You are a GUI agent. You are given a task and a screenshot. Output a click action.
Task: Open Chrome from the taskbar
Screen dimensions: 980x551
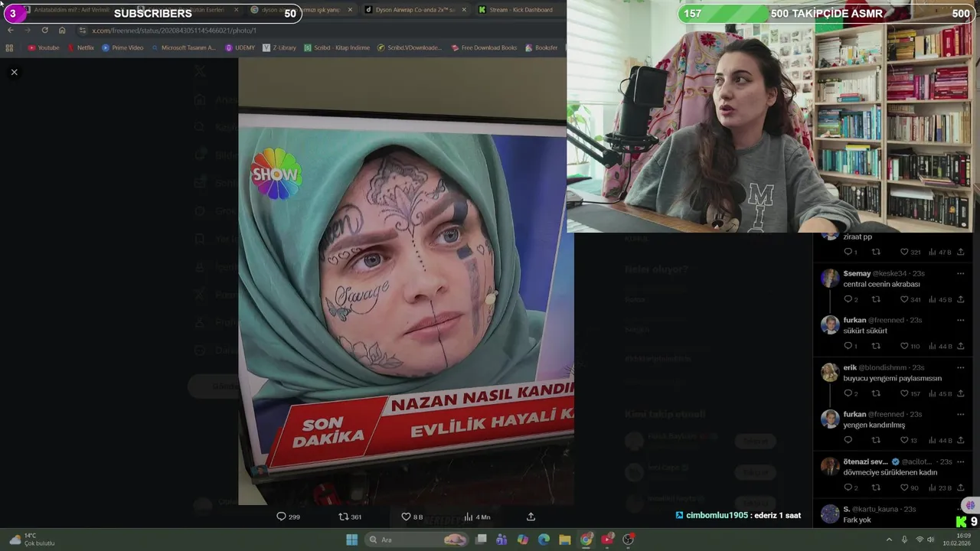(586, 540)
